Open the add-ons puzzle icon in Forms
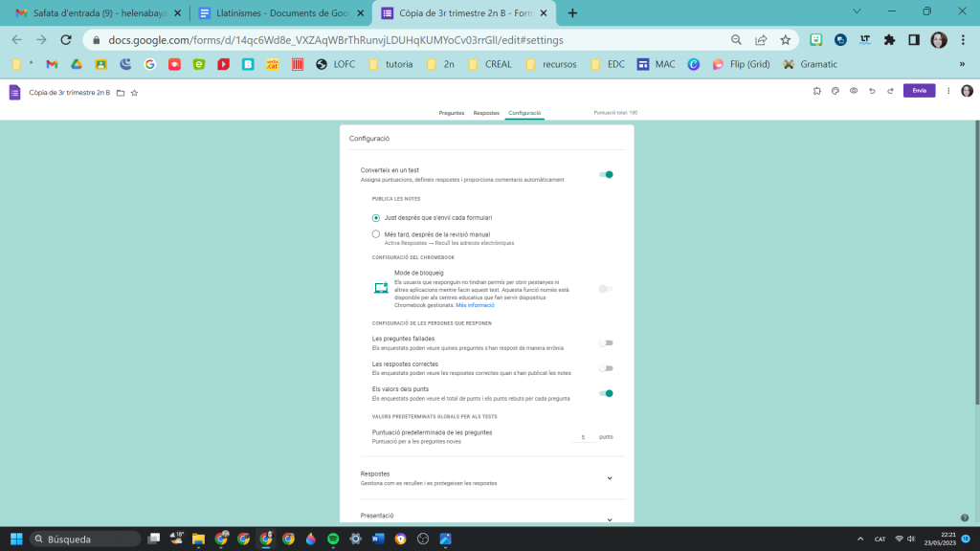 tap(816, 91)
